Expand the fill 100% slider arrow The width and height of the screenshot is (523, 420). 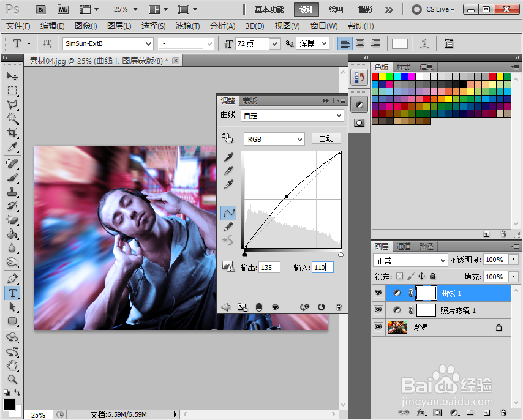tap(513, 276)
